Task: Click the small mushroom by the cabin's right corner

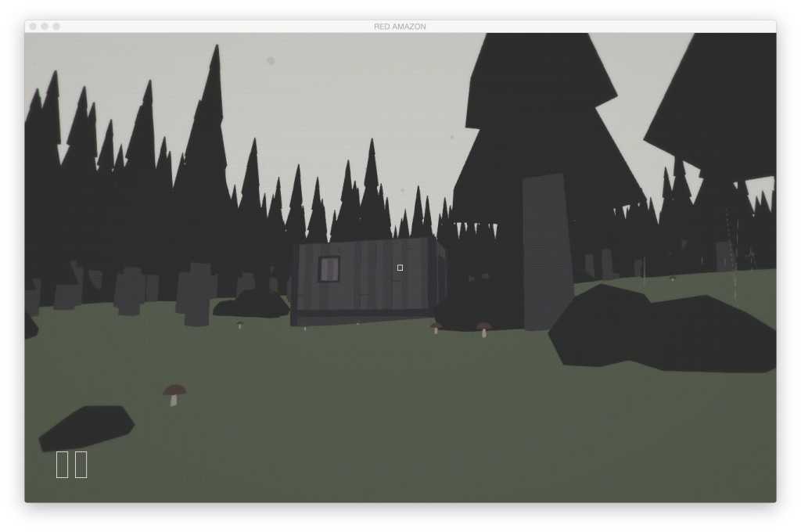Action: tap(436, 328)
